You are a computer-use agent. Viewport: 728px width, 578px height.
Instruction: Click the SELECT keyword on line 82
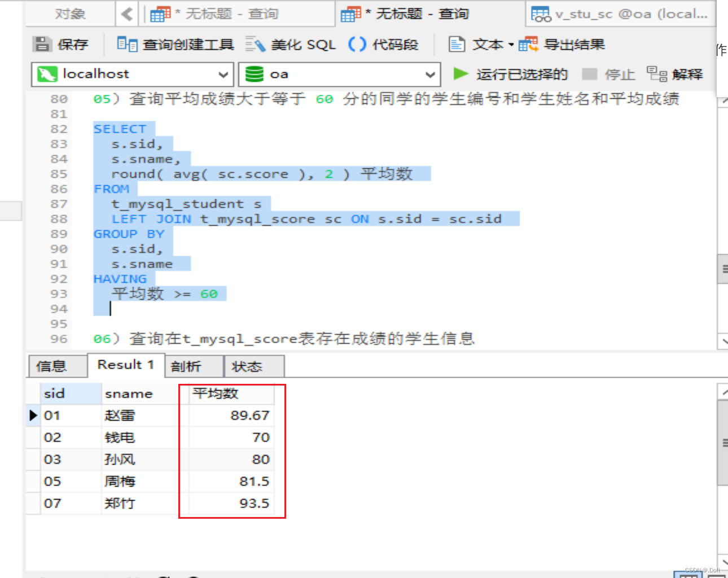(x=120, y=129)
